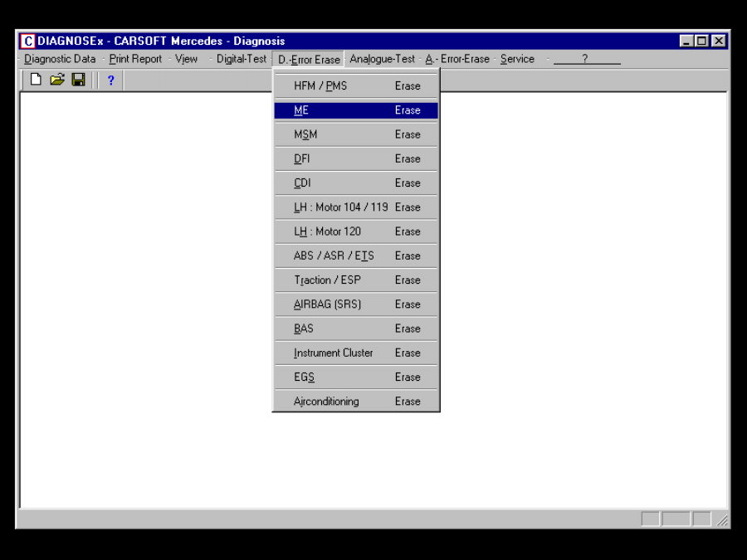
Task: Click the CARSOFT application icon in title bar
Action: (27, 41)
